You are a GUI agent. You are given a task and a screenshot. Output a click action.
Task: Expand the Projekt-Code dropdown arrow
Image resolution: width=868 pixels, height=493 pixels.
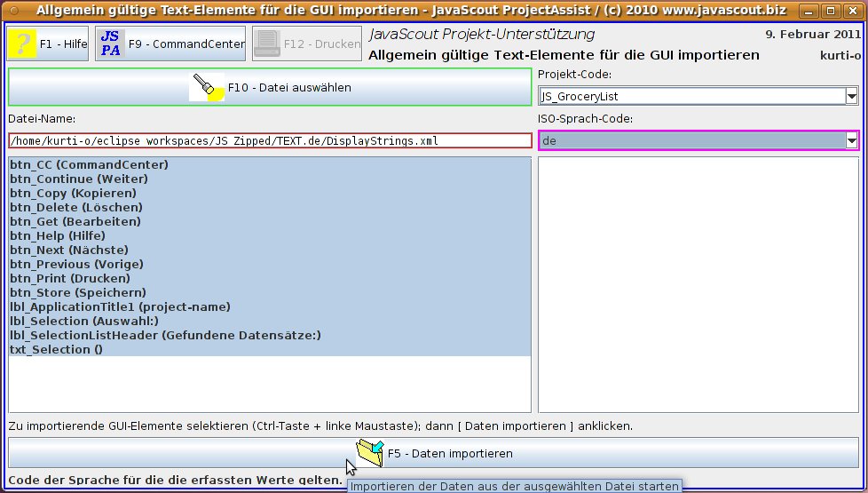point(852,96)
